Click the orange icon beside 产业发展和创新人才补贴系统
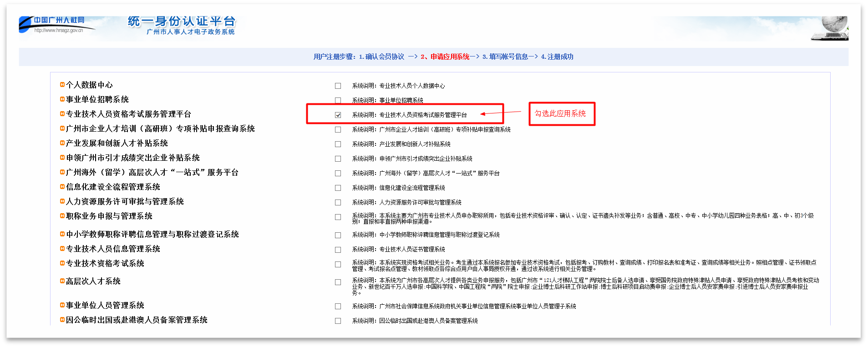This screenshot has height=348, width=868. pyautogui.click(x=62, y=143)
